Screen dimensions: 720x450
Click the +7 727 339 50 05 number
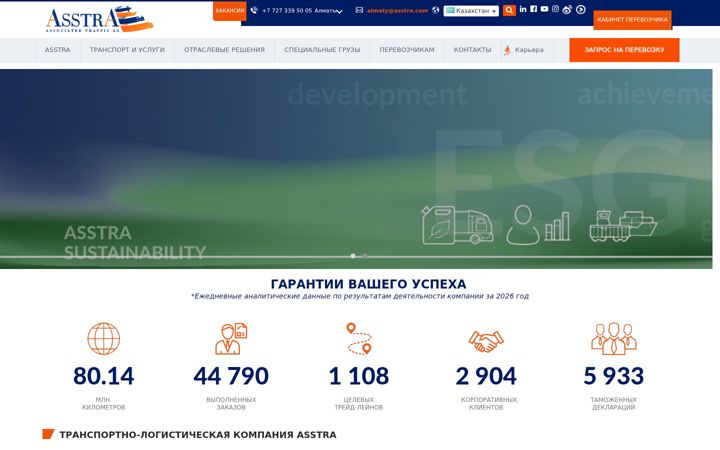(287, 11)
